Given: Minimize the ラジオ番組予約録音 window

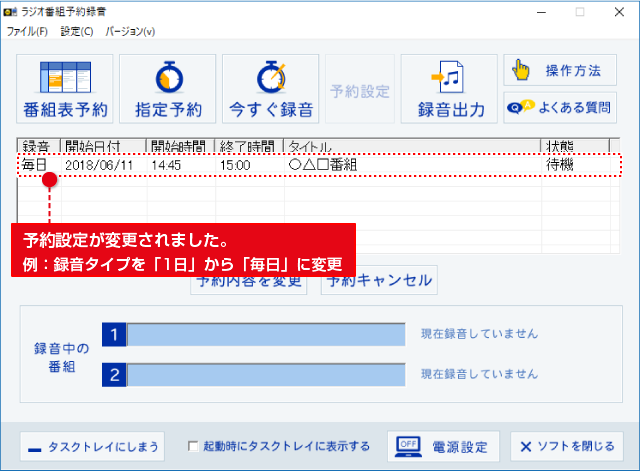Looking at the screenshot, I should (x=541, y=12).
